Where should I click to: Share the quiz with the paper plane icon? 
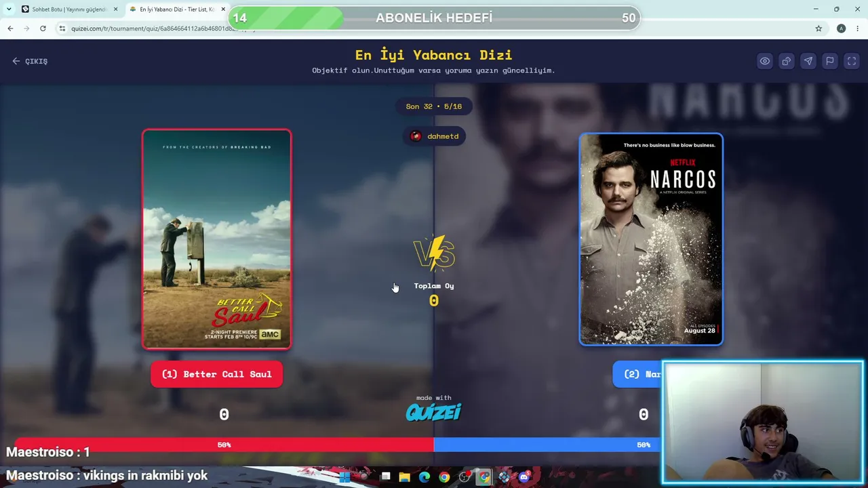[808, 61]
